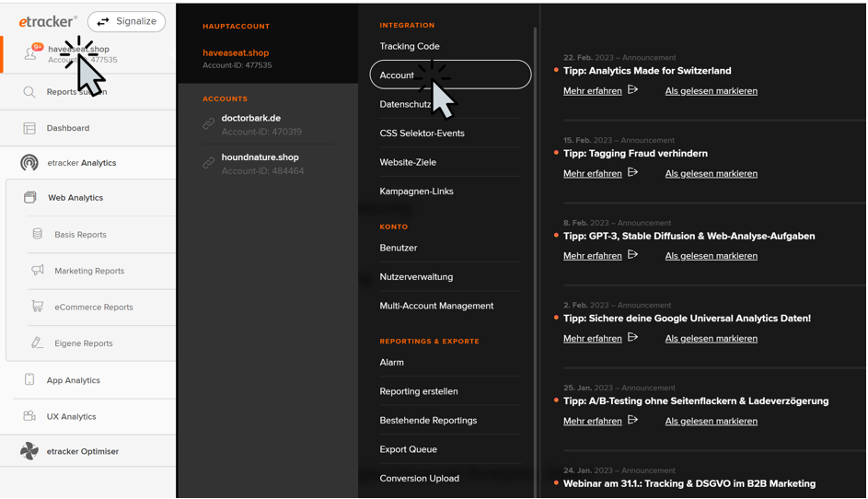Click Mehr erfahren for GPT-3 Stable Diffusion tip
Screen dimensions: 868x499
(x=593, y=256)
